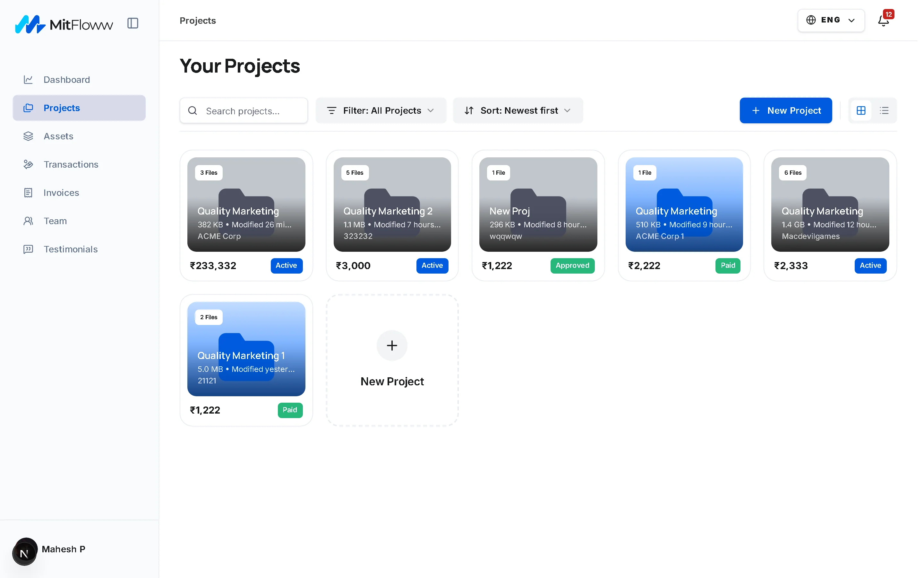Open Testimonials in sidebar
924x578 pixels.
coord(79,249)
